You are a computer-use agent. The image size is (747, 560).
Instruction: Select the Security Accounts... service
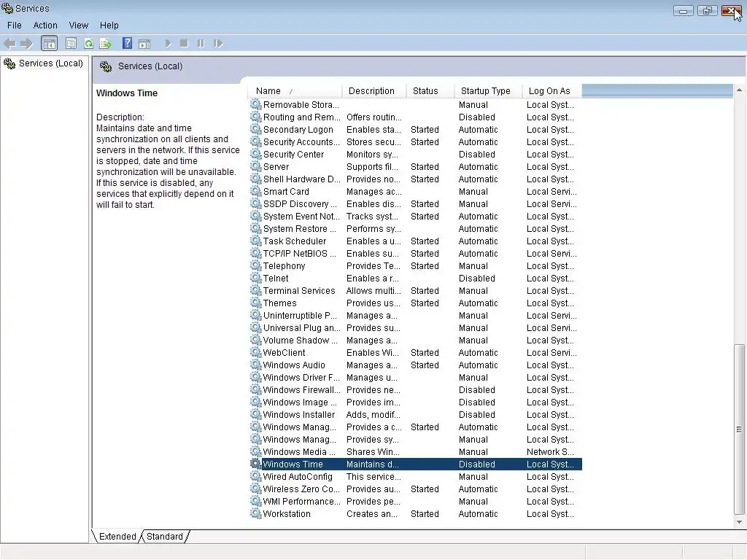tap(415, 142)
